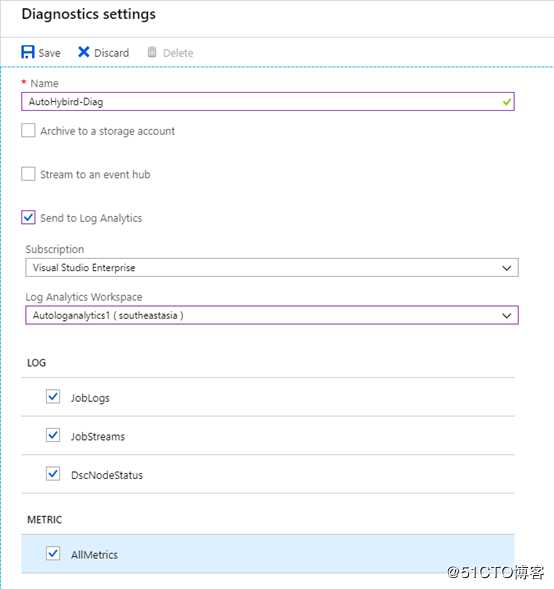The height and width of the screenshot is (589, 554).
Task: Click the Delete trash can icon
Action: [x=152, y=52]
